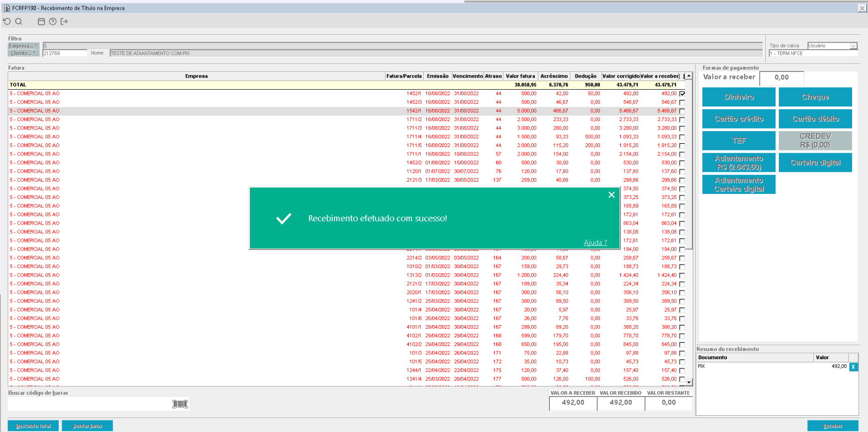Click the Documento column header in Resumo

click(755, 358)
